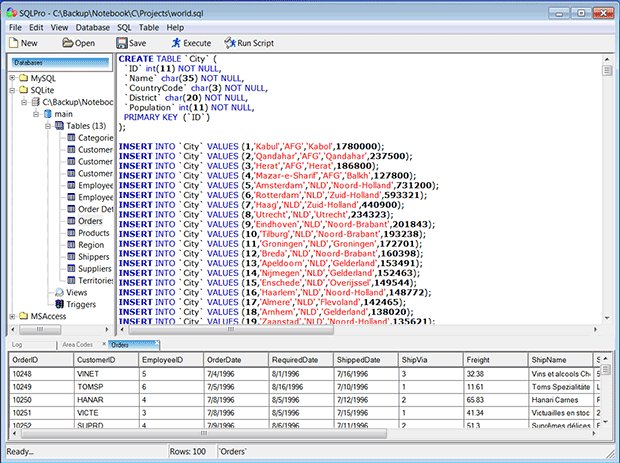The image size is (620, 463).
Task: Collapse the main schema node
Action: click(36, 114)
